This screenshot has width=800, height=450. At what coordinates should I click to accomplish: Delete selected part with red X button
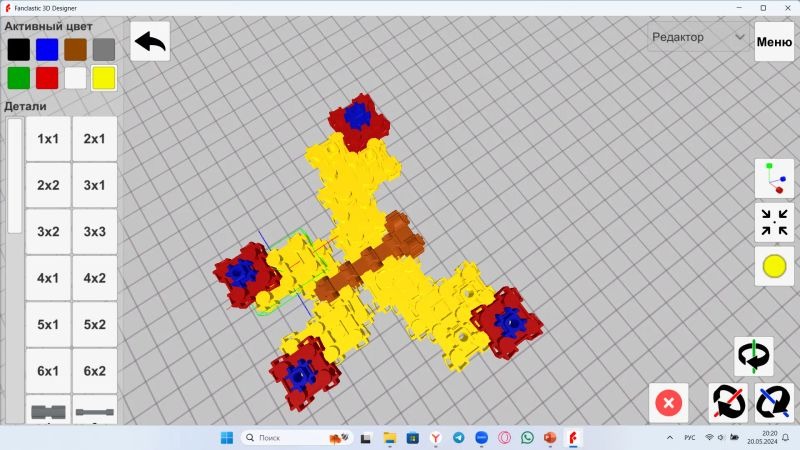pos(669,402)
